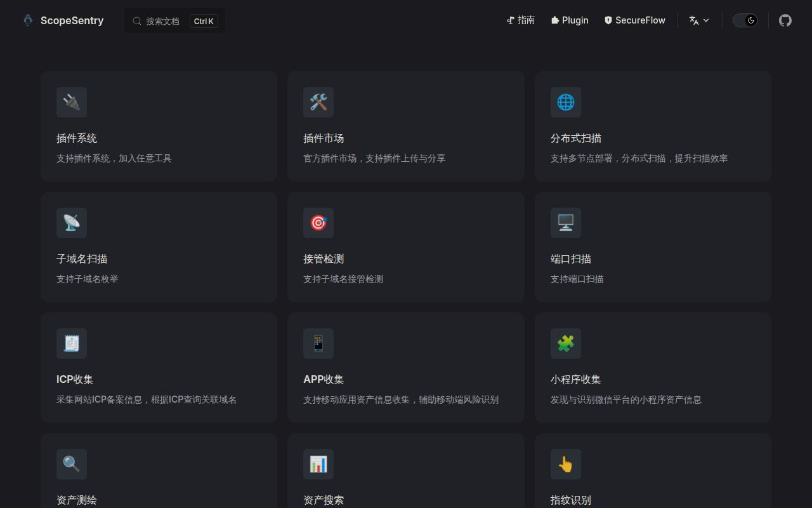Click the target icon for 接管检测

coord(318,223)
